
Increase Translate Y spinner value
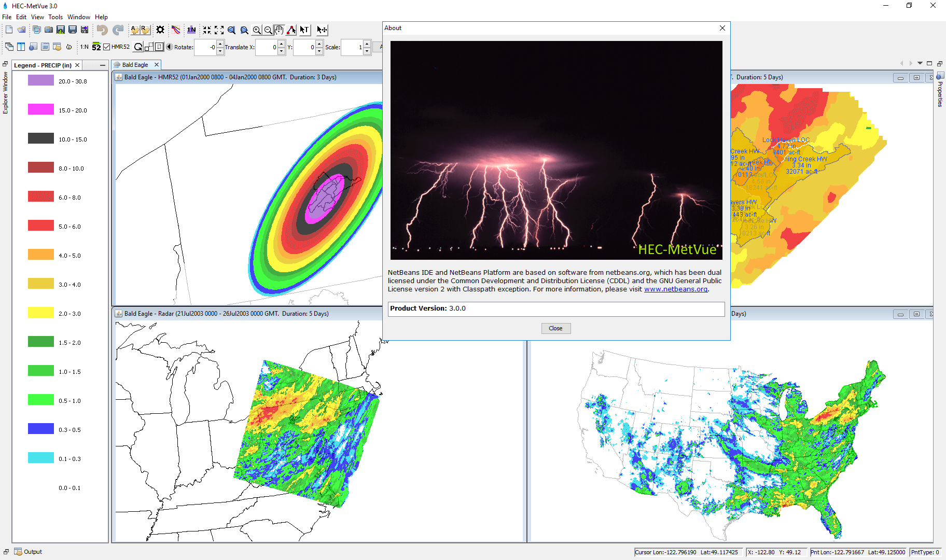pyautogui.click(x=319, y=44)
